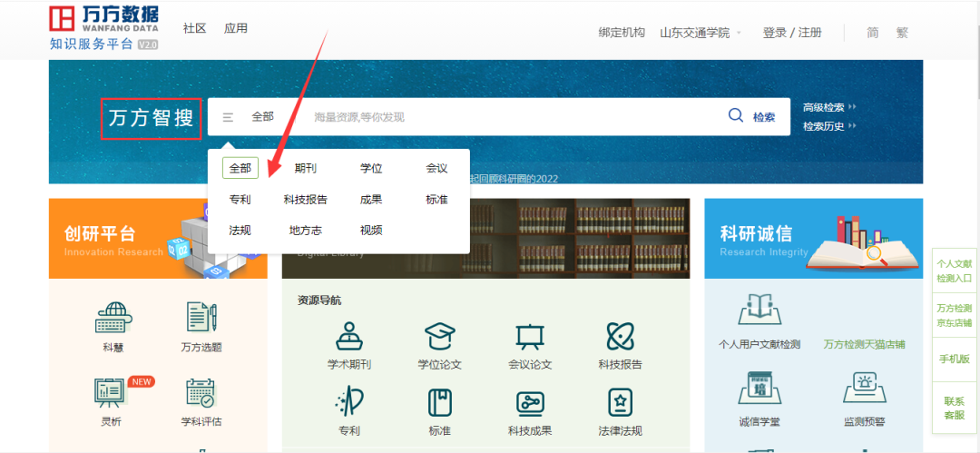Open the 全部 search scope selector
Image resolution: width=980 pixels, height=453 pixels.
tap(262, 116)
